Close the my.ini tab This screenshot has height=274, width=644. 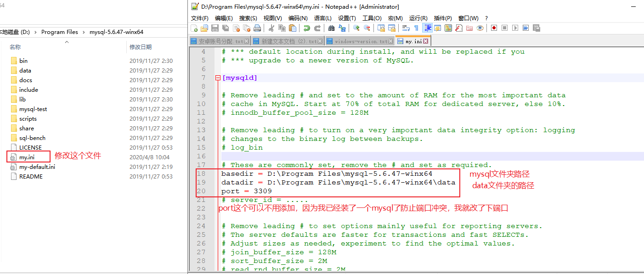click(x=426, y=41)
